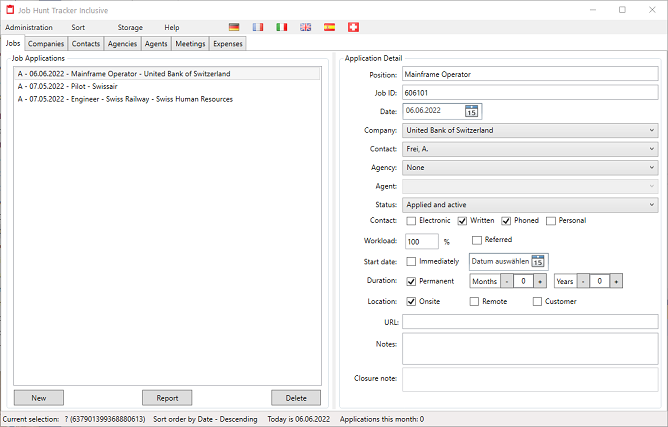
Task: Open the Help menu
Action: 172,27
